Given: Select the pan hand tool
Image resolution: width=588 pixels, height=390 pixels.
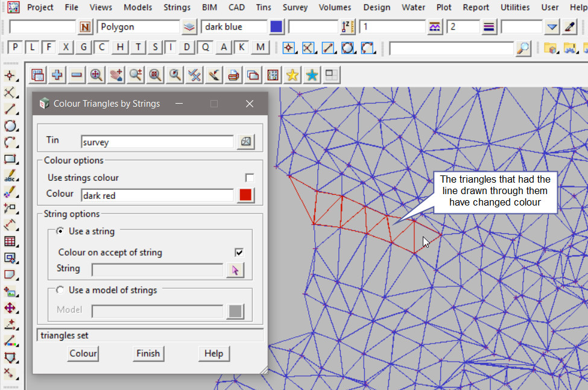Looking at the screenshot, I should 116,75.
